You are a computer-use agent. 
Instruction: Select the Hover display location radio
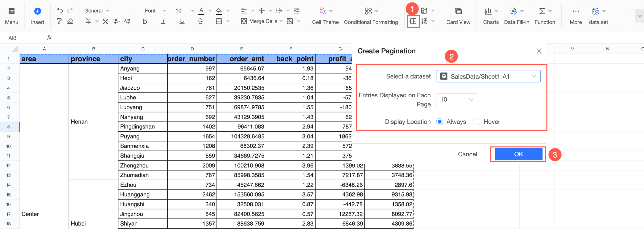(x=477, y=122)
